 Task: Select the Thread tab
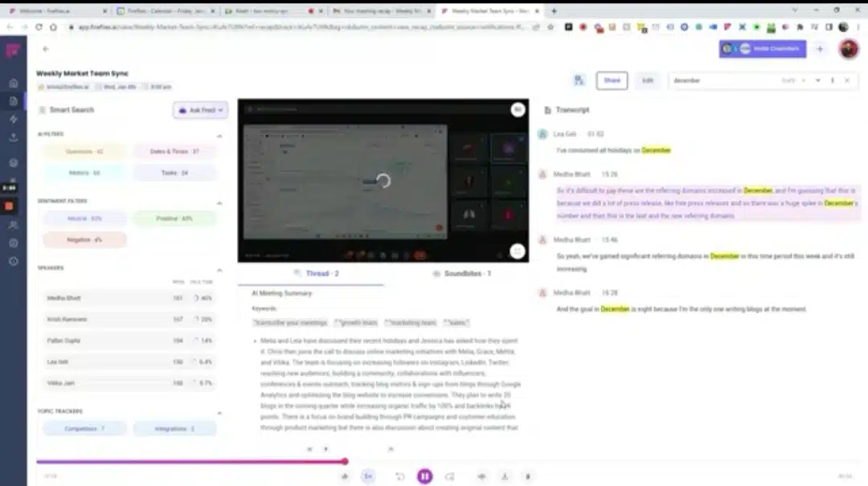click(316, 273)
